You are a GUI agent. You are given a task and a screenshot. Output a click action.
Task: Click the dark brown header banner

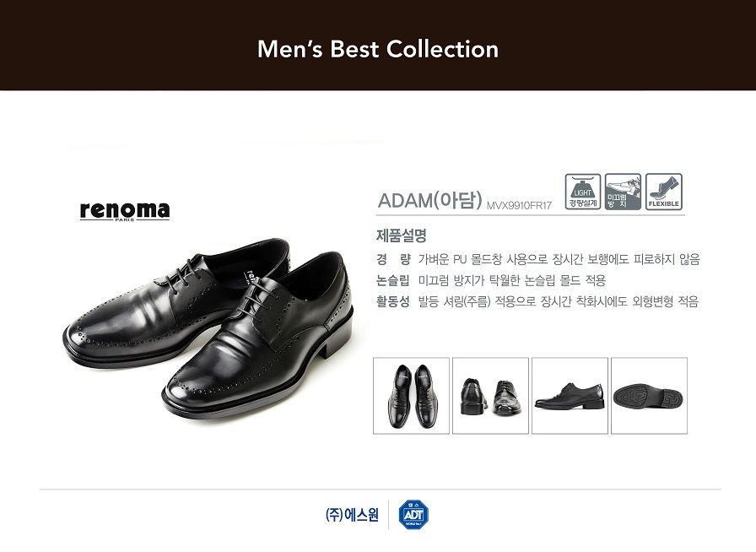tap(378, 45)
